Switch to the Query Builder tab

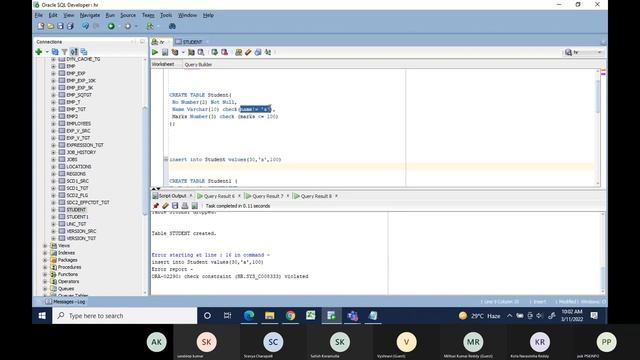point(198,64)
